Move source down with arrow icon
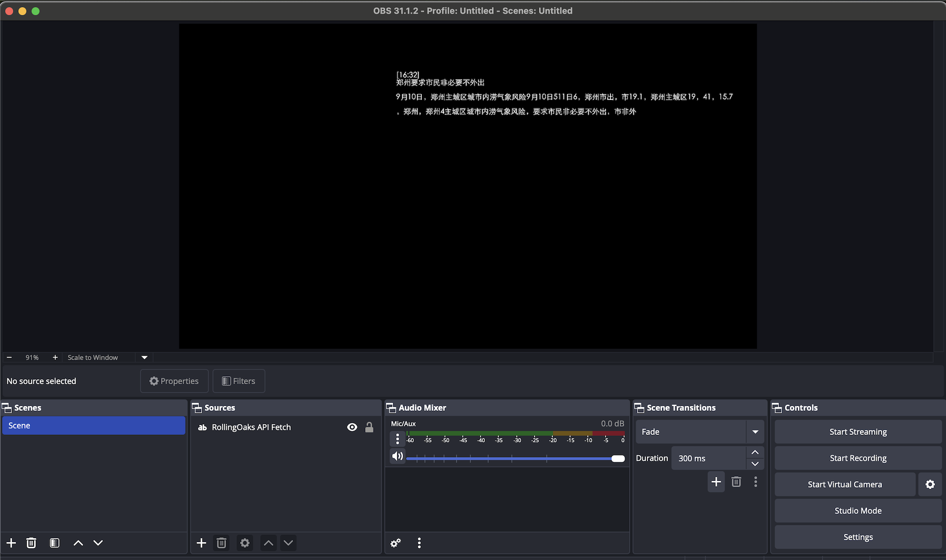This screenshot has height=560, width=946. coord(288,543)
